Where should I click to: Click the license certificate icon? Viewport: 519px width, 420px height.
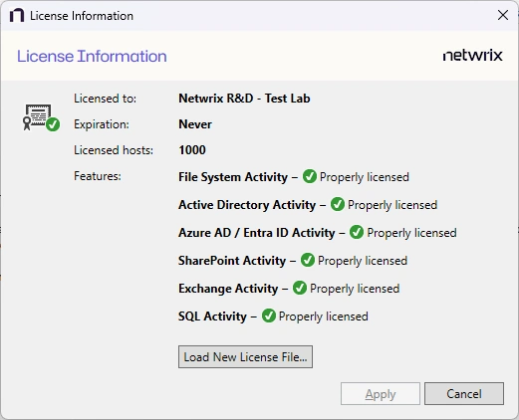click(x=41, y=117)
